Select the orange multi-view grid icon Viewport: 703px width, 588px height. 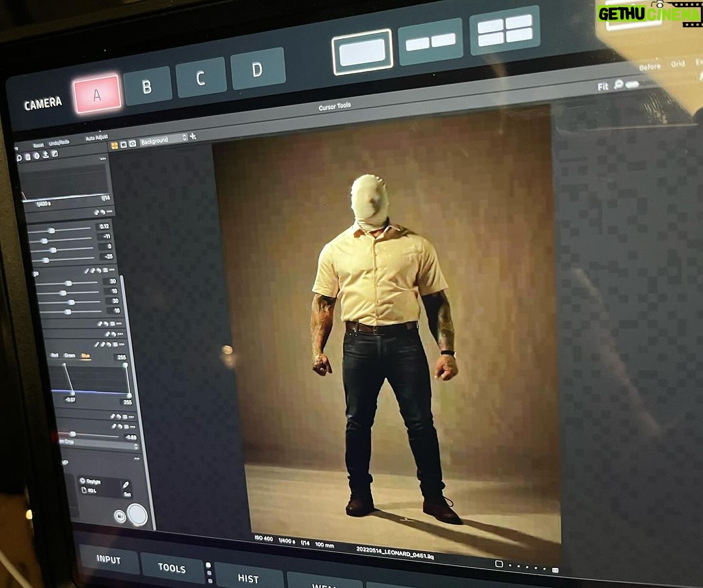[115, 145]
